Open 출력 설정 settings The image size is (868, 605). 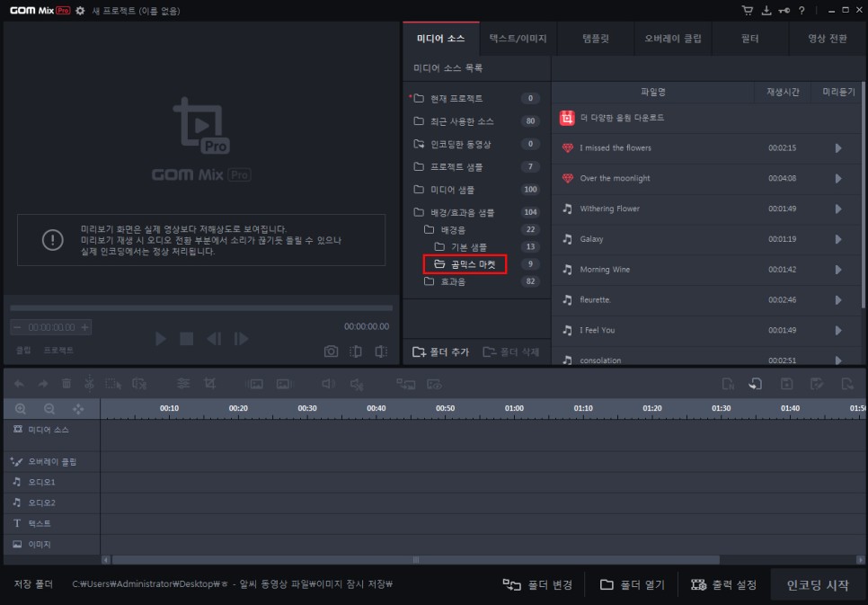pos(723,584)
